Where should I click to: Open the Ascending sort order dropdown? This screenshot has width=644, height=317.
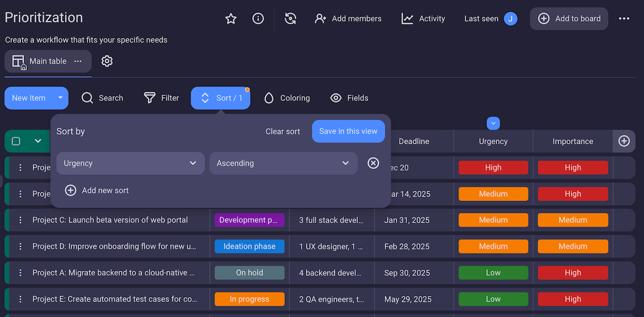point(283,163)
